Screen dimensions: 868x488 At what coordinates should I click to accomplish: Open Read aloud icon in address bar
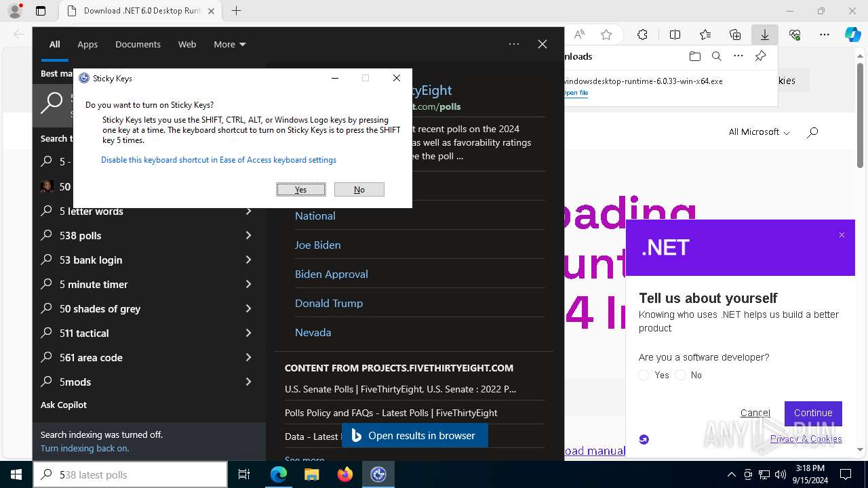(579, 35)
